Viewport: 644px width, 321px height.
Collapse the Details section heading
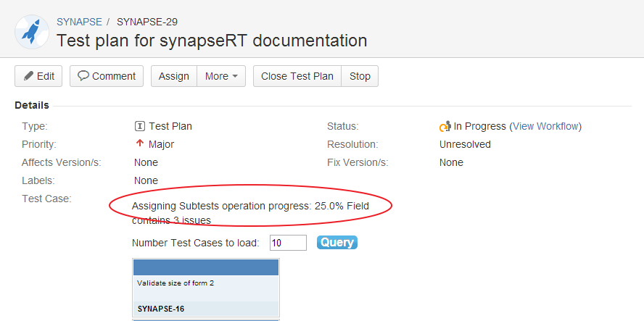[x=32, y=105]
